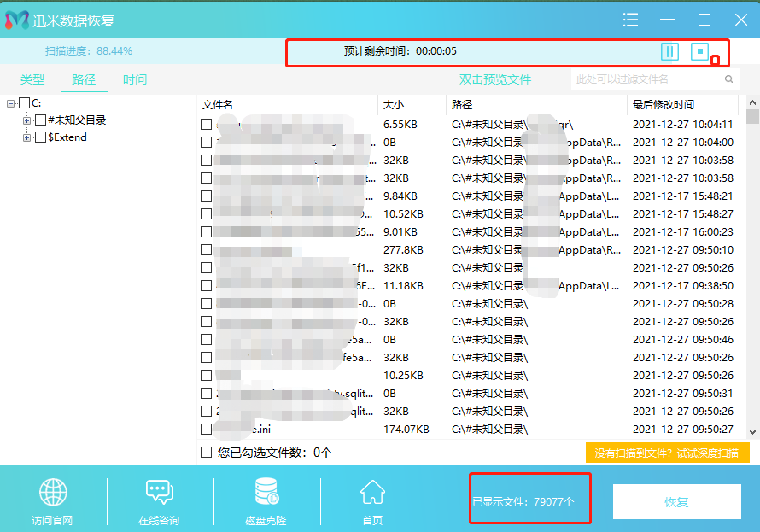This screenshot has width=760, height=532.
Task: Open online consultation chat icon
Action: pos(160,493)
